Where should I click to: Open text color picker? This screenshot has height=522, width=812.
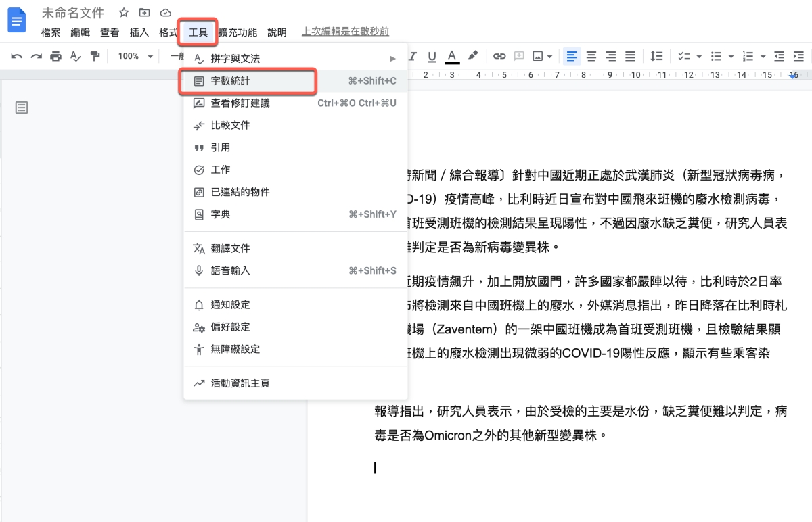[452, 56]
